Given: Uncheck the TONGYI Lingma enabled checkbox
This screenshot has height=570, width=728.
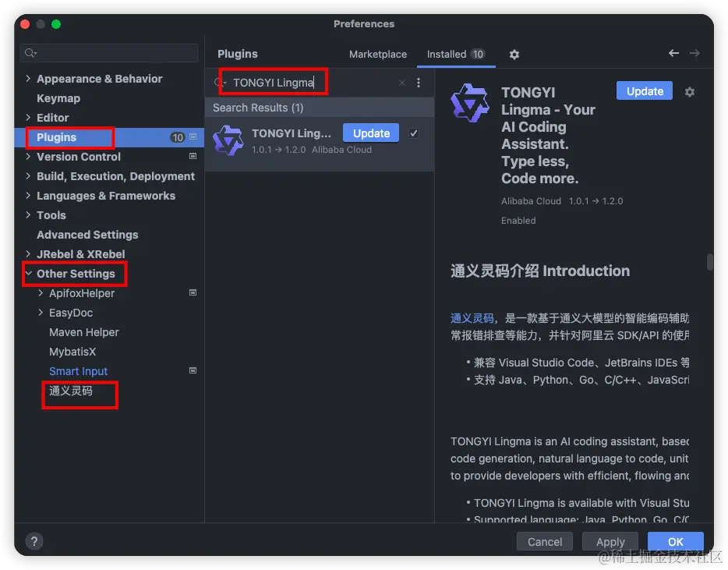Looking at the screenshot, I should click(413, 133).
